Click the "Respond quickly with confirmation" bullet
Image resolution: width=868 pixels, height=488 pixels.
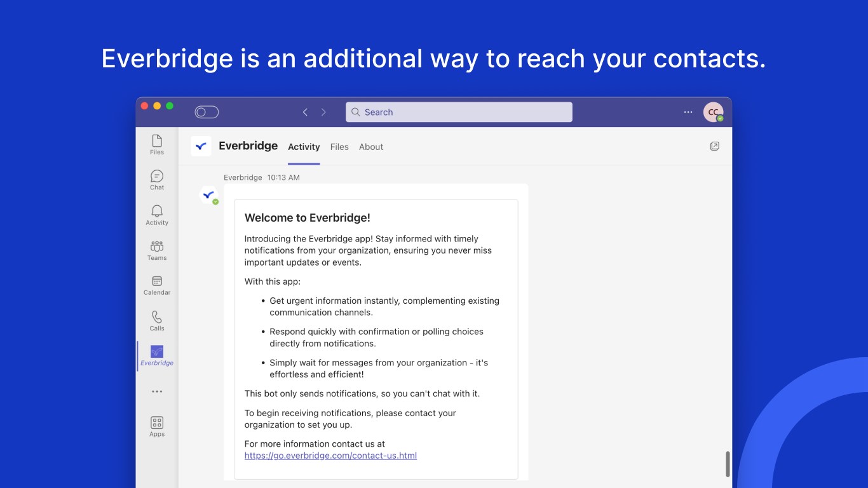pos(376,337)
